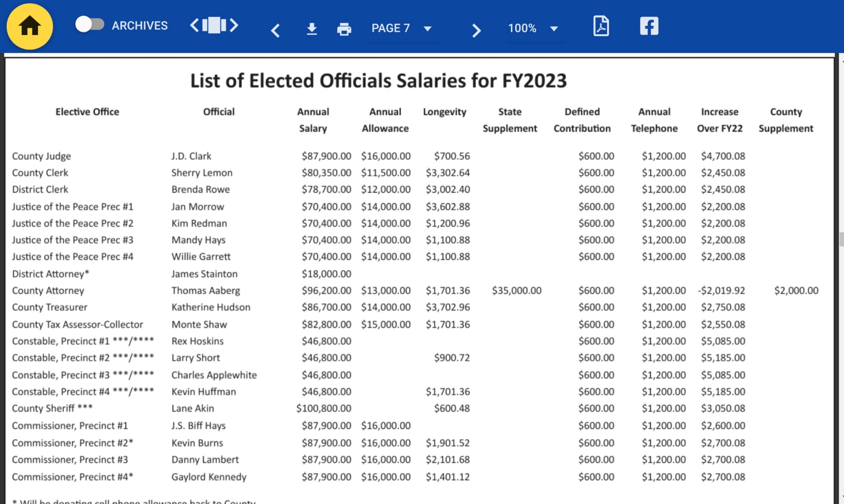844x504 pixels.
Task: Click the FY2023 salaries list title
Action: point(378,80)
